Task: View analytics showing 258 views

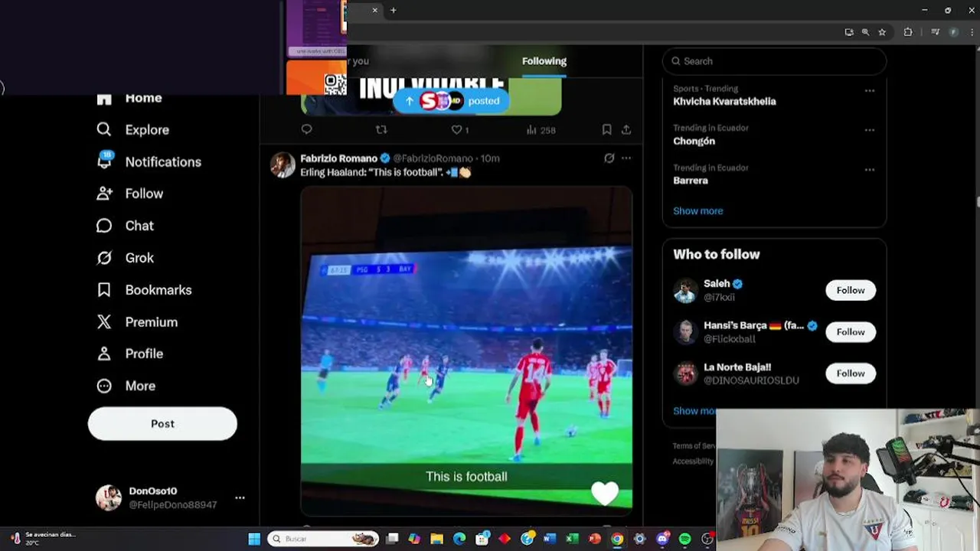Action: point(541,130)
